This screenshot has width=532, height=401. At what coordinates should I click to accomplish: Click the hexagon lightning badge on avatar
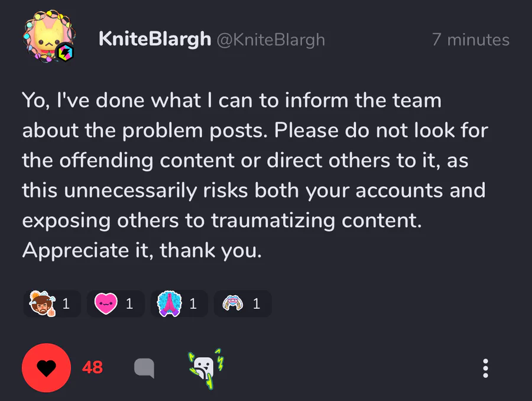[x=64, y=52]
